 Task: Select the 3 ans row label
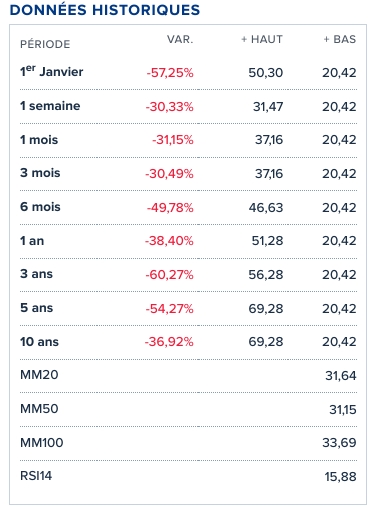(x=36, y=274)
